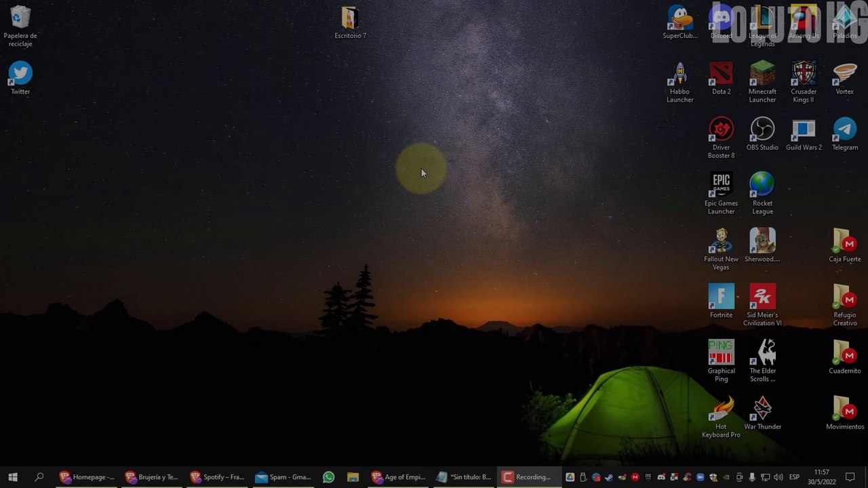Select the Vortex desktop shortcut
Screen dimensions: 868x488
(x=845, y=78)
